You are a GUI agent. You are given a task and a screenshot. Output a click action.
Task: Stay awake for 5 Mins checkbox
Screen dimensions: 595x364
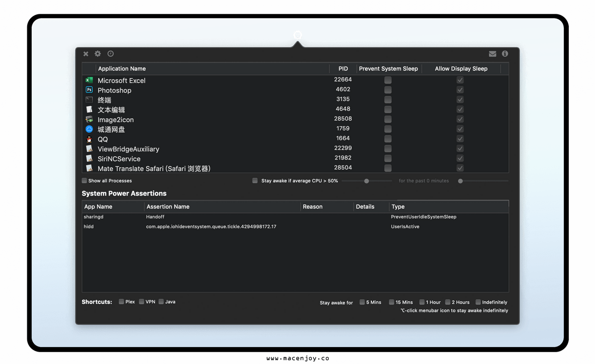[362, 302]
